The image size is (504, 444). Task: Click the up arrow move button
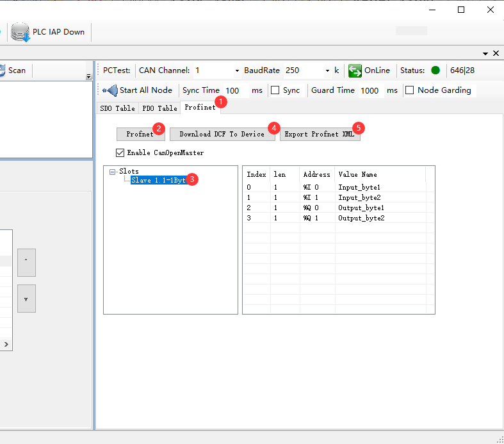26,262
